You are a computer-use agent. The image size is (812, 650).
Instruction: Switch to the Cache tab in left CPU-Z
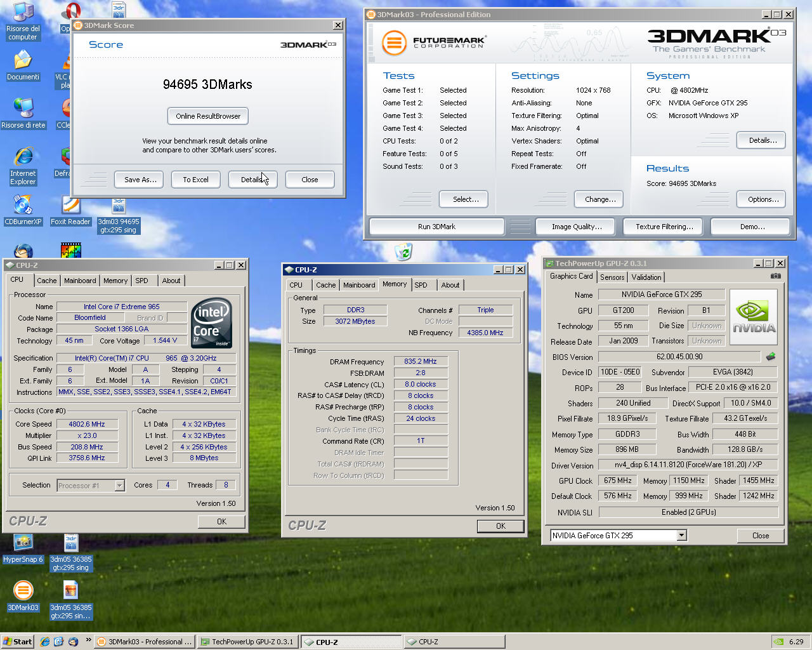pos(46,281)
